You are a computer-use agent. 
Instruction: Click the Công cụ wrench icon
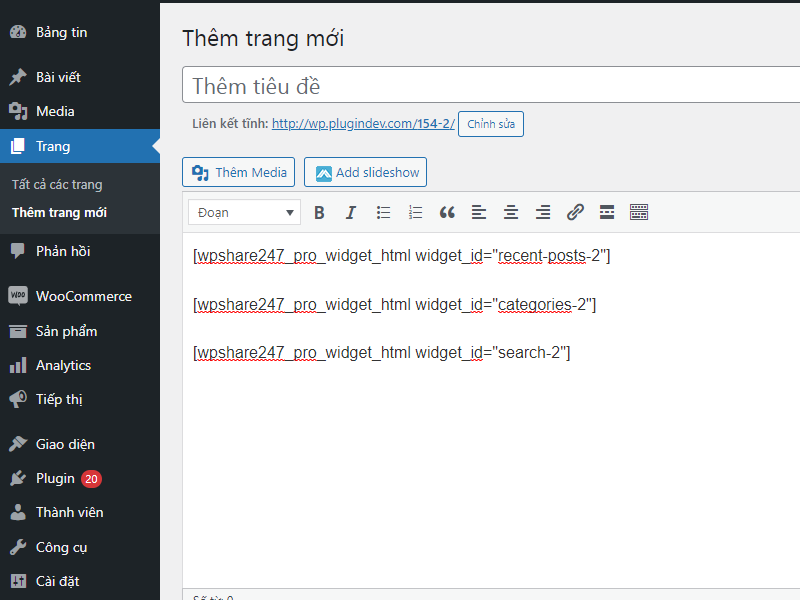(x=18, y=547)
